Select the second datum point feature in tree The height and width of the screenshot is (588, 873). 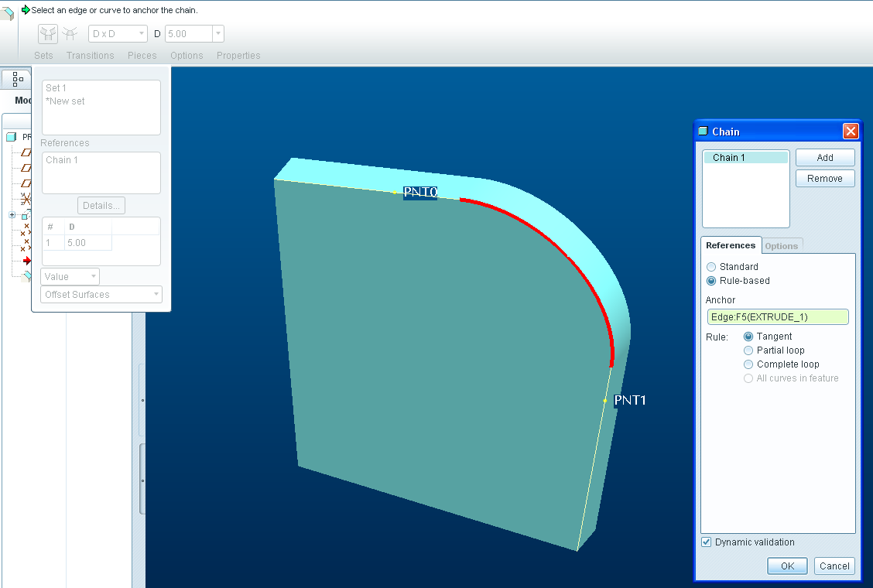pos(26,245)
